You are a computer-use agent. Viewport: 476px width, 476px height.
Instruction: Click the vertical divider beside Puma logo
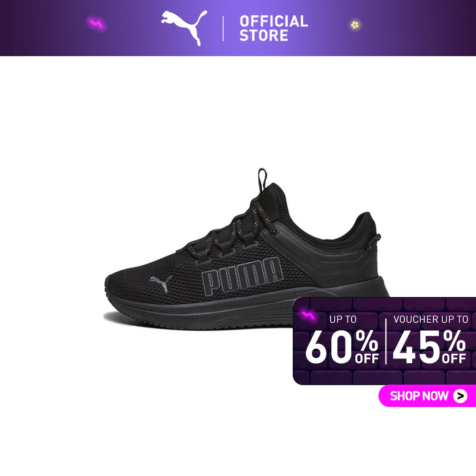(x=223, y=29)
